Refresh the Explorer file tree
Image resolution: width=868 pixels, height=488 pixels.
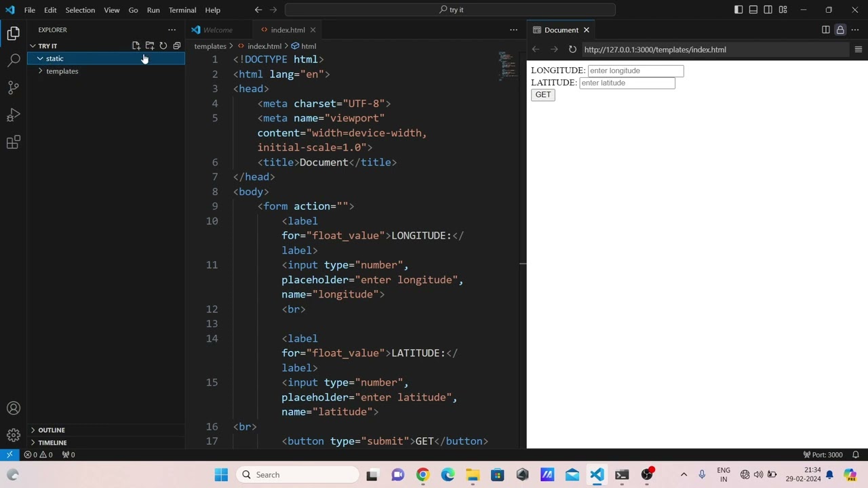pos(163,46)
